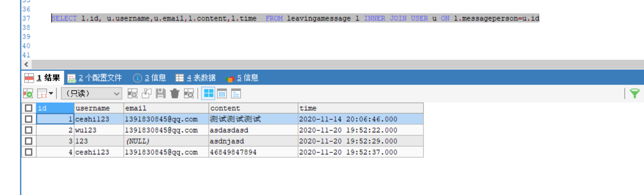Viewport: 644px width, 195px height.
Task: Select the email cell in wu123 row
Action: pyautogui.click(x=166, y=130)
